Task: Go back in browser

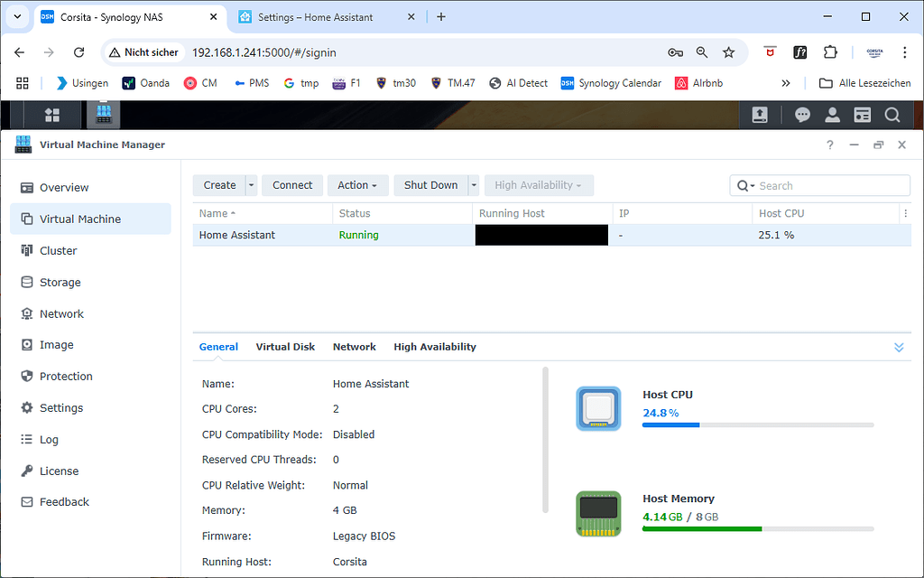Action: pyautogui.click(x=20, y=52)
